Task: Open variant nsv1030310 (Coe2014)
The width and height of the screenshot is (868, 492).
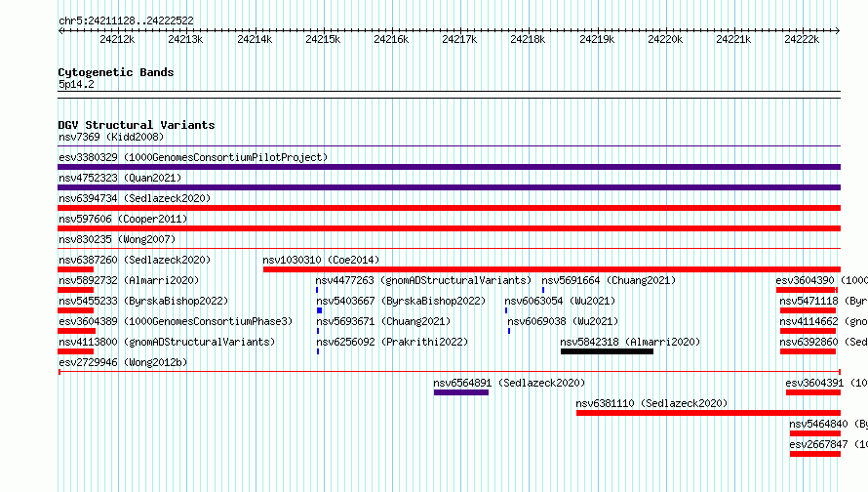Action: pyautogui.click(x=321, y=260)
